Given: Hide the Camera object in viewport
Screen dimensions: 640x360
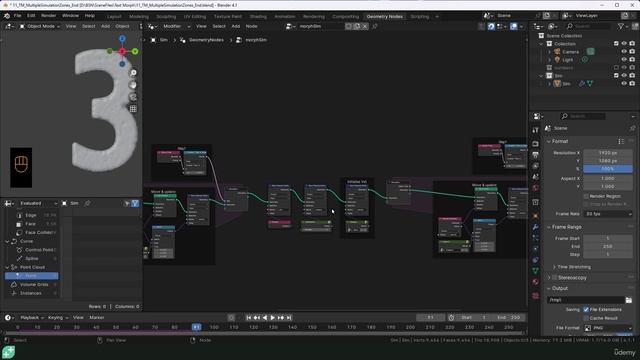Looking at the screenshot, I should (x=624, y=52).
